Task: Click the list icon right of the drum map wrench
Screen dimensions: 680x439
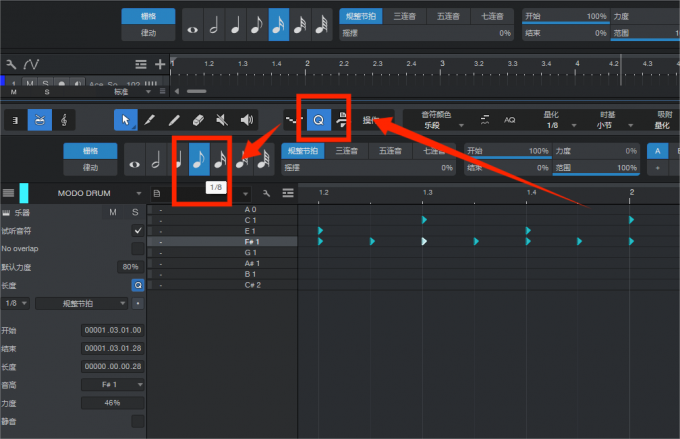Action: pos(288,193)
